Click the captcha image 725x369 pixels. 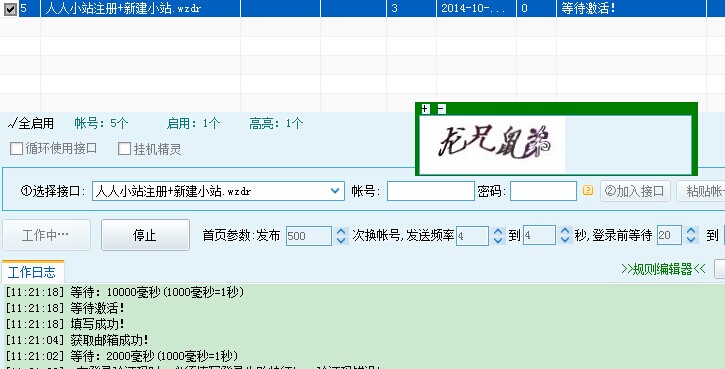(492, 144)
